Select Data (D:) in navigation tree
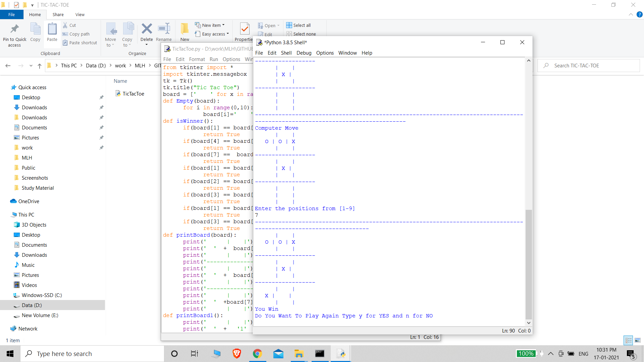 tap(32, 305)
